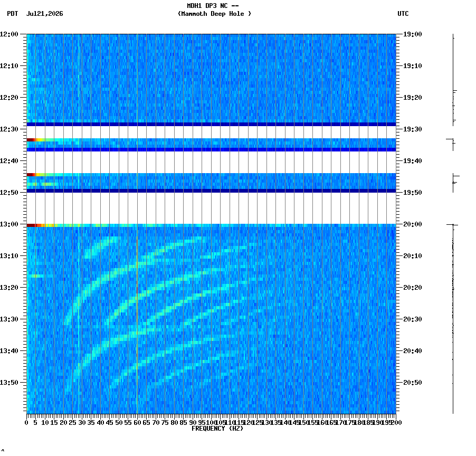476x456 pixels.
Task: Click the '15' frequency axis label
Action: tap(54, 423)
